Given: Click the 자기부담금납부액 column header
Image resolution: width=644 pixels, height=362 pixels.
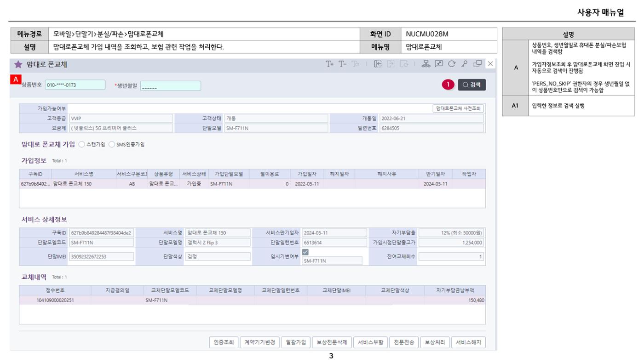Looking at the screenshot, I should [455, 290].
